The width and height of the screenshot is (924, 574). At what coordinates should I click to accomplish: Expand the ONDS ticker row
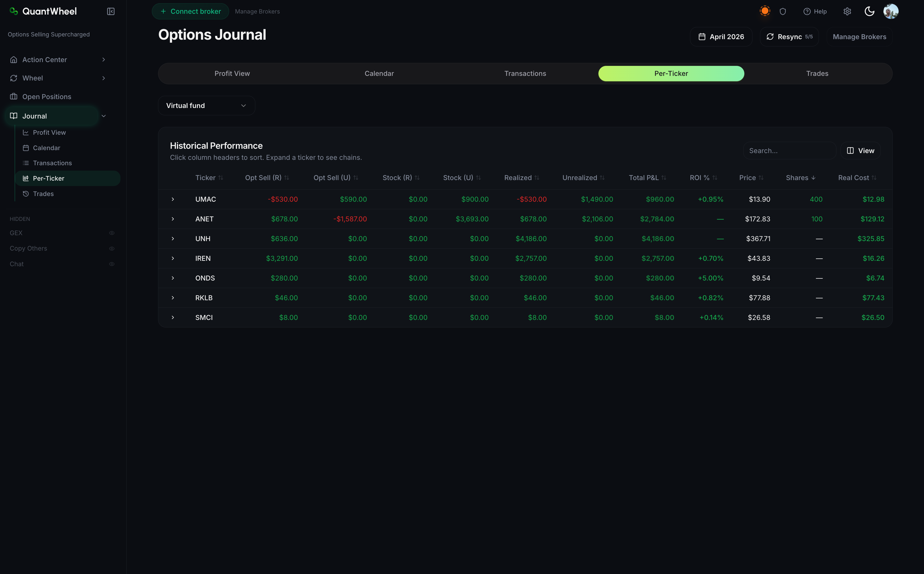pyautogui.click(x=173, y=278)
